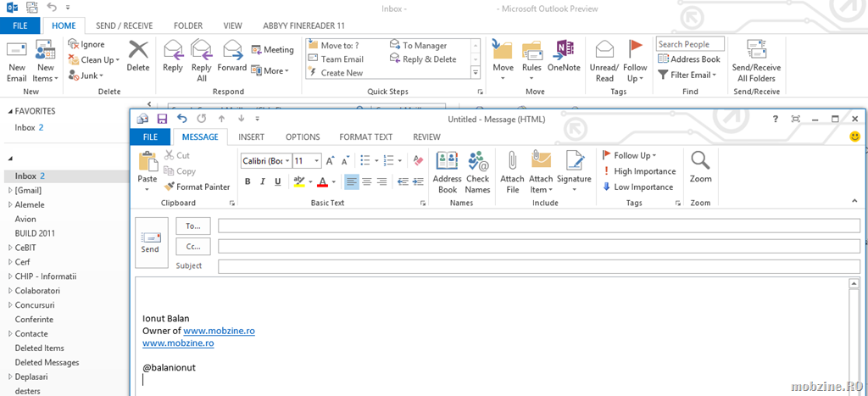
Task: Delete the selected message
Action: [x=138, y=57]
